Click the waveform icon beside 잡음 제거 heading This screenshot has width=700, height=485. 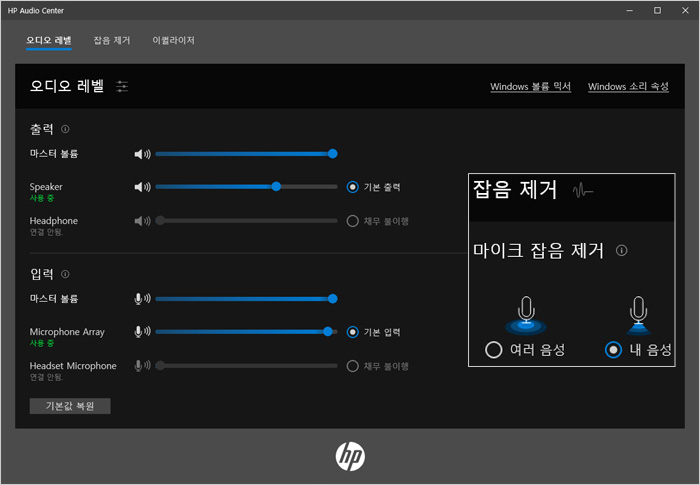(583, 191)
